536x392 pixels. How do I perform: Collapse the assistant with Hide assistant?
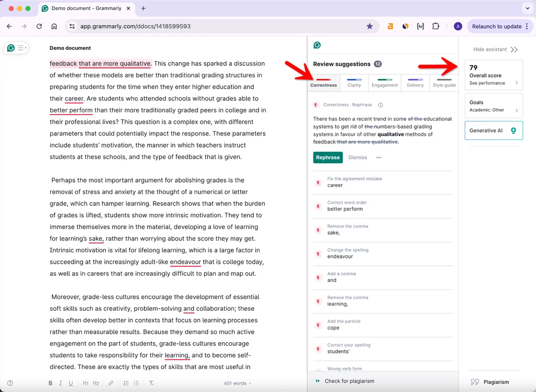(495, 50)
